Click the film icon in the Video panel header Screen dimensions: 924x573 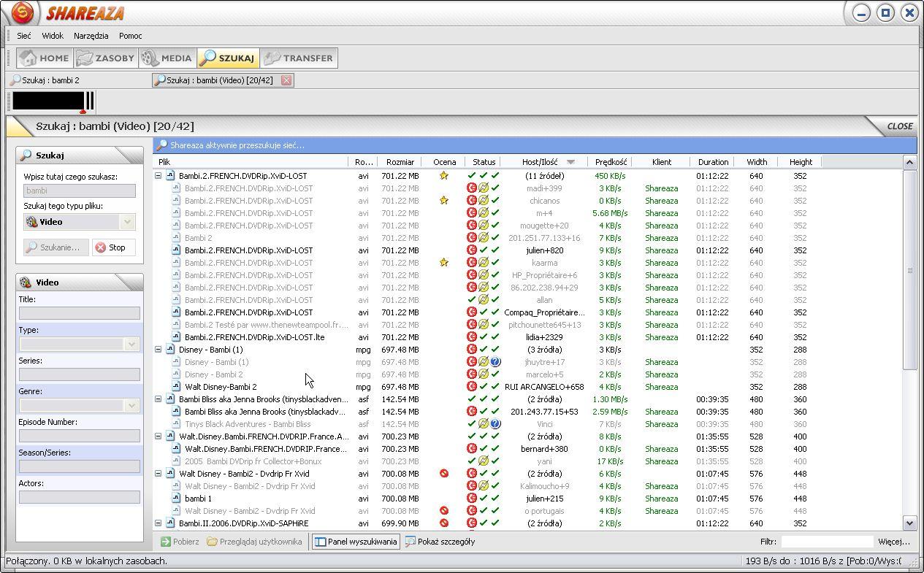(x=26, y=282)
